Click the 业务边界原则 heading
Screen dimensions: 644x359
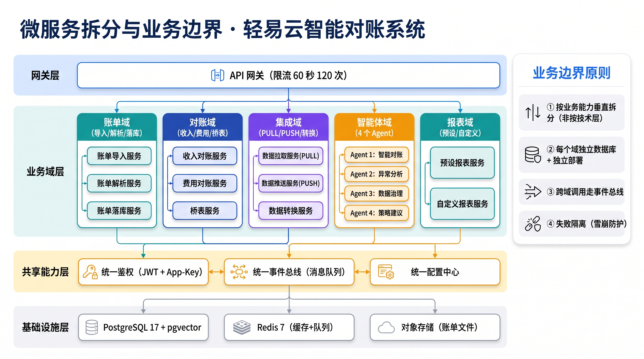point(571,73)
